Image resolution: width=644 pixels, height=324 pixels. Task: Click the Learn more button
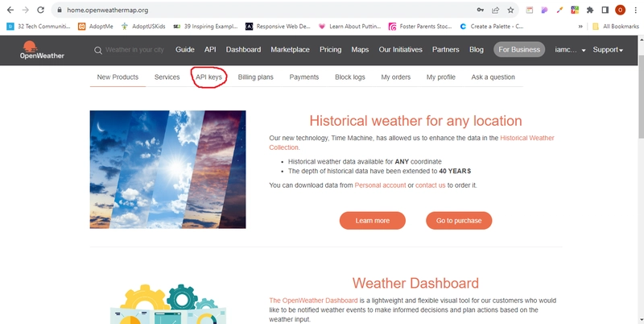coord(373,221)
